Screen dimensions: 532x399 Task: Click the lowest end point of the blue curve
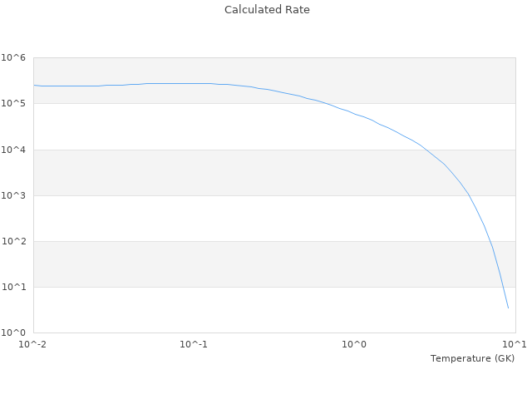(x=508, y=308)
